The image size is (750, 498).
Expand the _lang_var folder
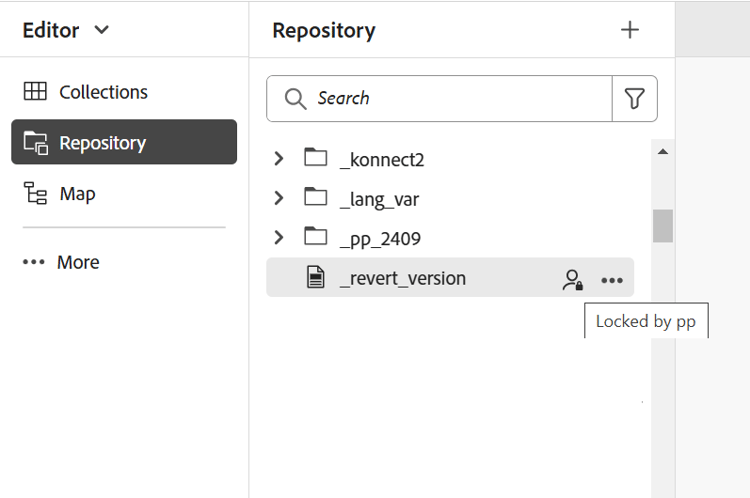click(279, 198)
